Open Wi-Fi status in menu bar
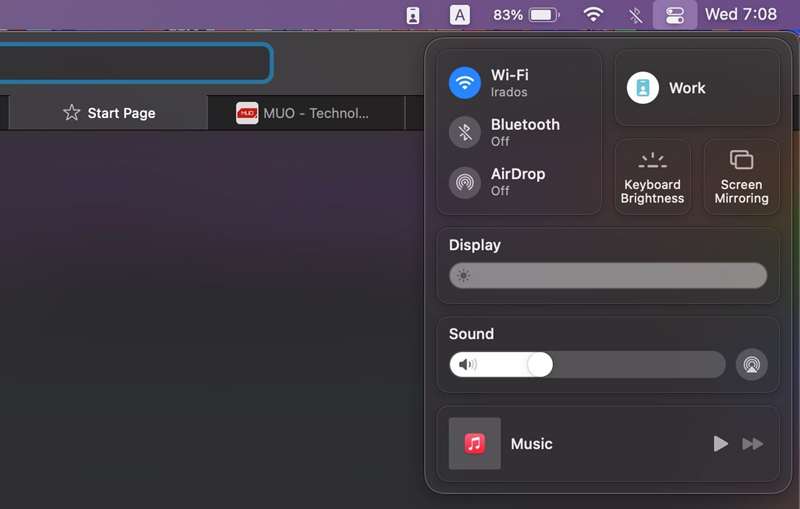The width and height of the screenshot is (800, 509). point(594,15)
